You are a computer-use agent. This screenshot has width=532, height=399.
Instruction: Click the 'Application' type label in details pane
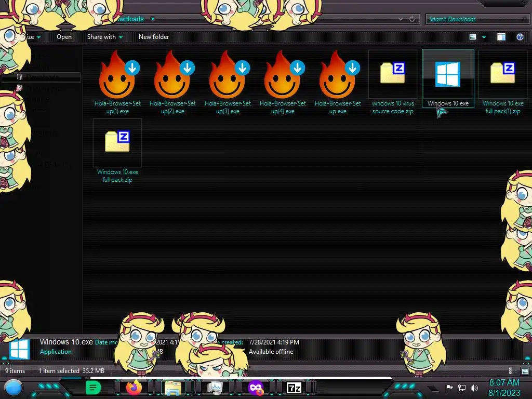(56, 352)
